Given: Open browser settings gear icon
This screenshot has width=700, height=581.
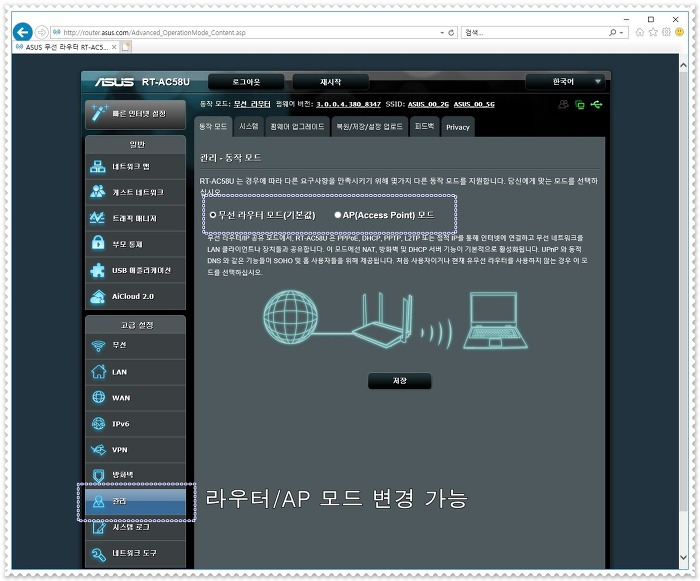Looking at the screenshot, I should click(x=666, y=32).
